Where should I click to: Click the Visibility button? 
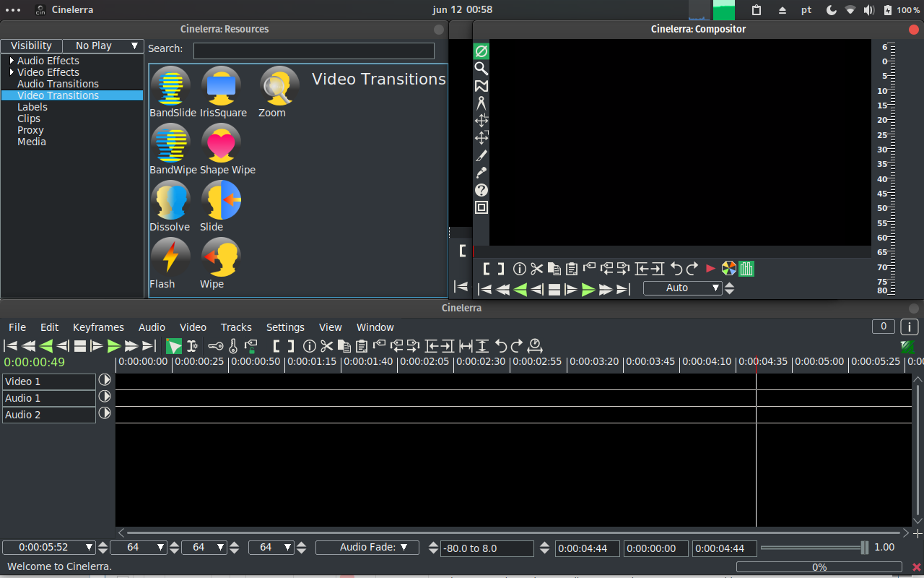[31, 46]
